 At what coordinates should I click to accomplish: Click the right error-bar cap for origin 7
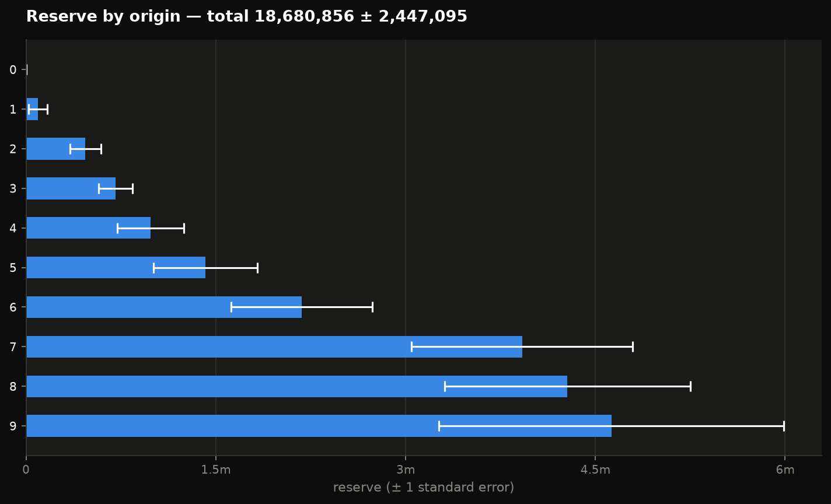tap(633, 346)
